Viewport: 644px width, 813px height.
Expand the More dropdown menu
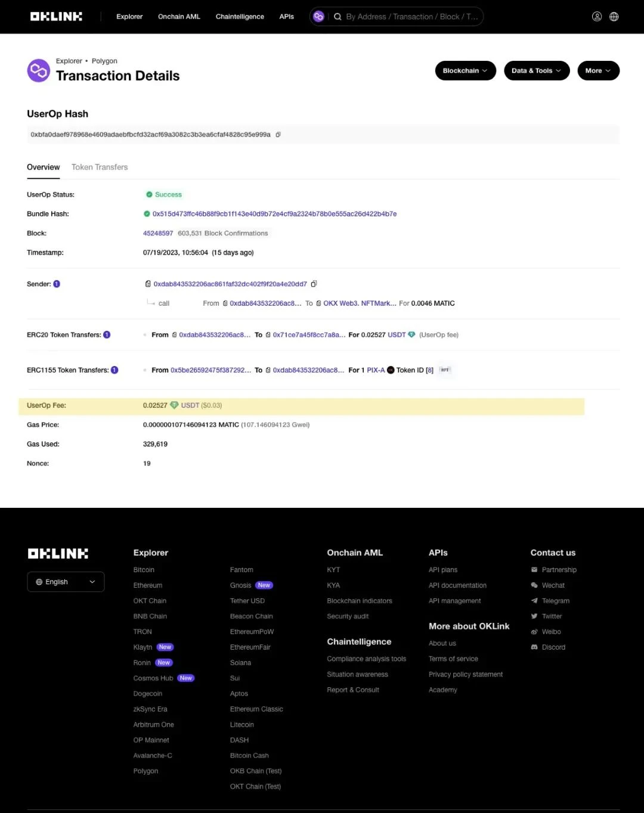[x=598, y=71]
